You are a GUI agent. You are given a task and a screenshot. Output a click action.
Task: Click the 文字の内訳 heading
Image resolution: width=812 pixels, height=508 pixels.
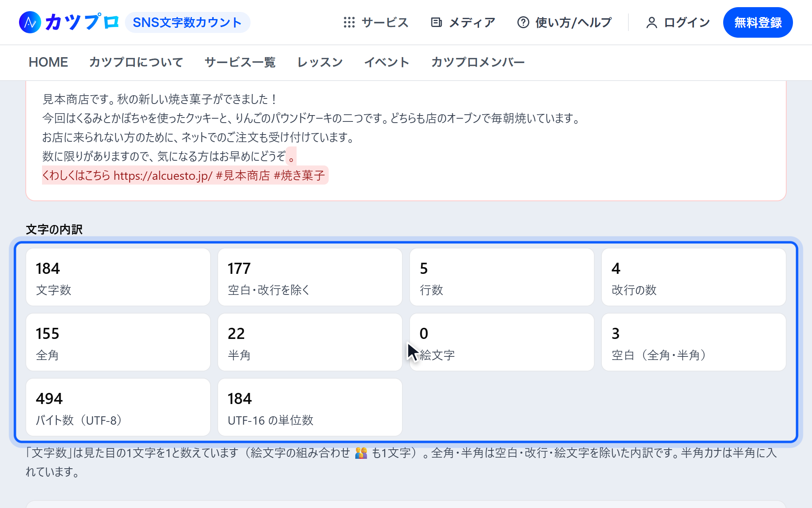point(54,229)
